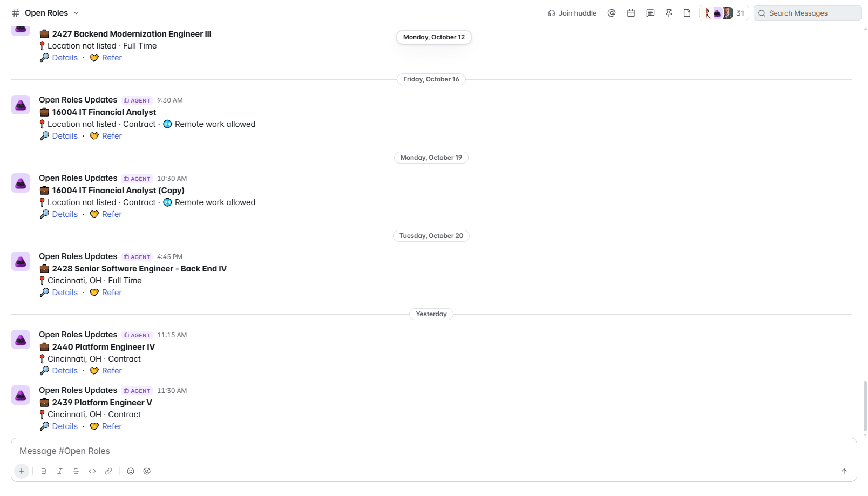Refer for 16004 IT Financial Analyst (Copy)
This screenshot has height=496, width=868.
click(x=112, y=214)
